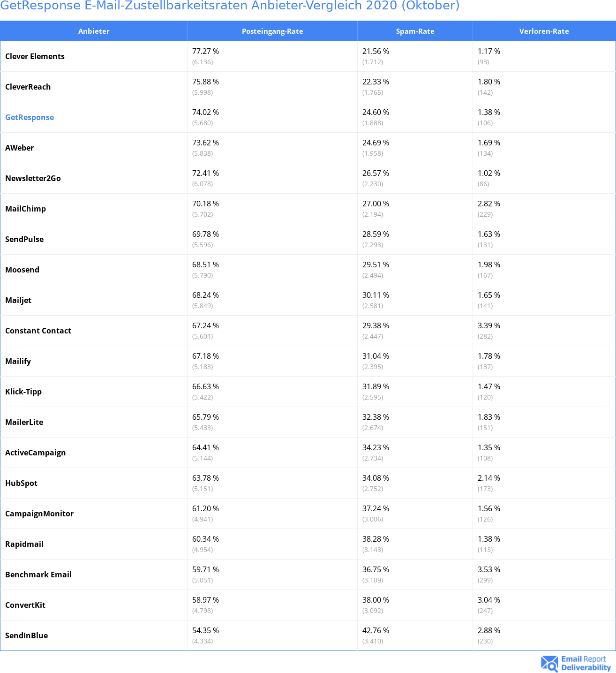
Task: Open the GetResponse provider link
Action: (x=30, y=117)
